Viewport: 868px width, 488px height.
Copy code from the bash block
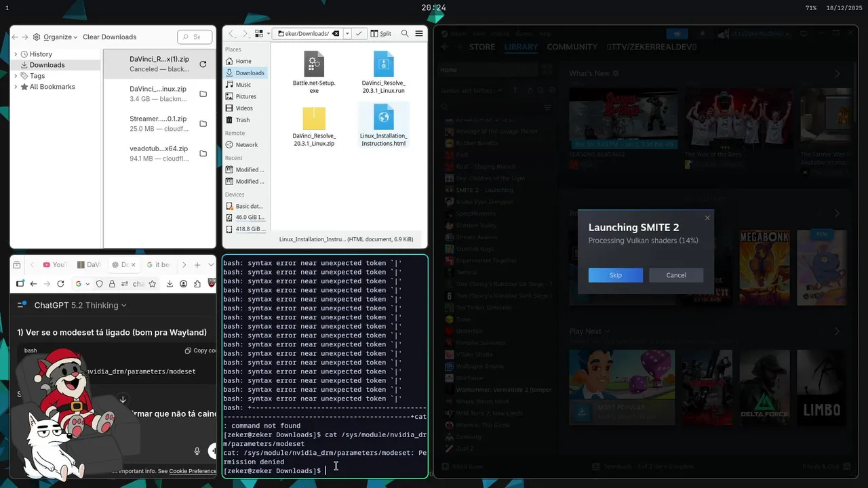pyautogui.click(x=201, y=350)
